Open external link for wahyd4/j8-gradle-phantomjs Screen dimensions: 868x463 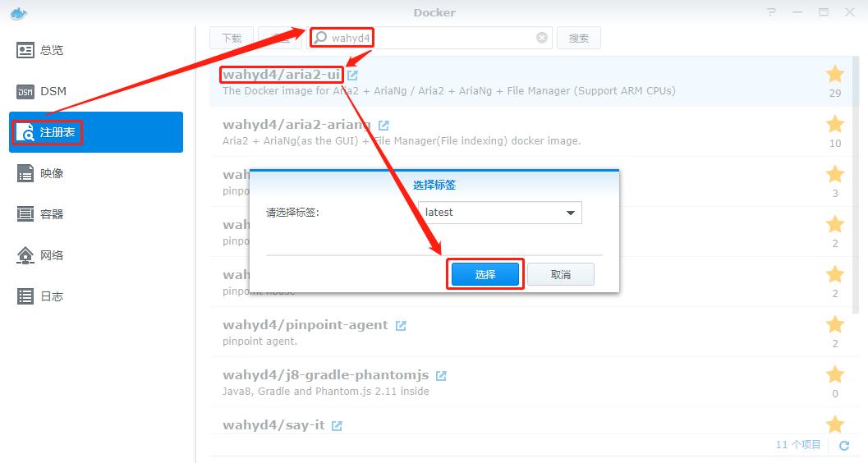coord(441,376)
